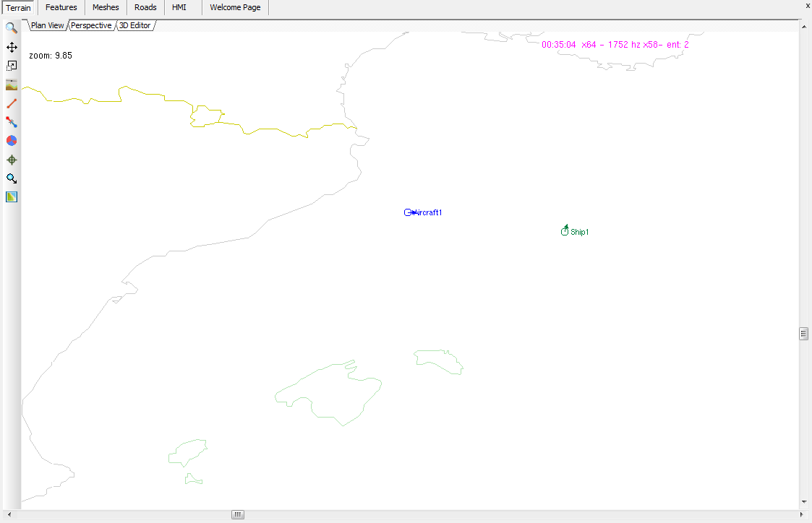Activate the pan move arrows tool
Screen dimensions: 812x523
pos(12,47)
